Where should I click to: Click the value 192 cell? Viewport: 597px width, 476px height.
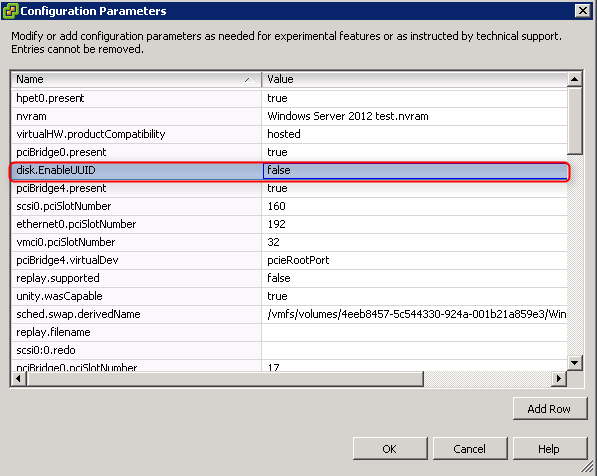pos(415,224)
